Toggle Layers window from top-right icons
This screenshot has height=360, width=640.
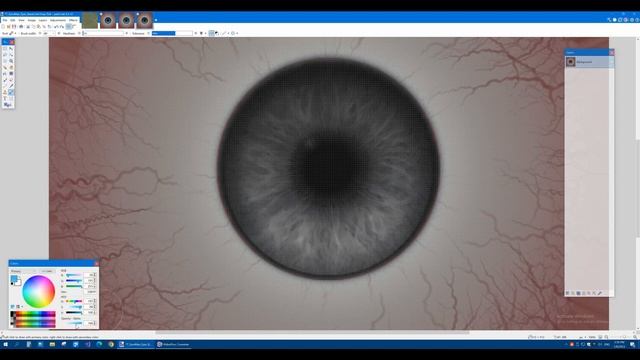pyautogui.click(x=620, y=20)
